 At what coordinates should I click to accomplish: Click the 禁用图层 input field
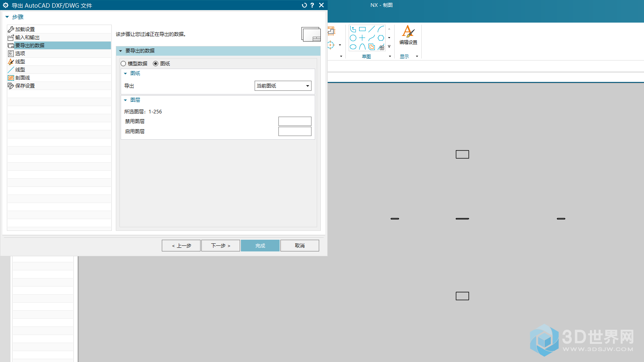(x=295, y=121)
